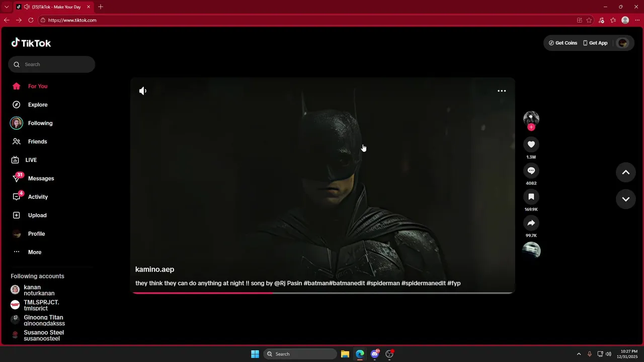Open the creator's avatar beside the video
Image resolution: width=644 pixels, height=362 pixels.
pos(531,119)
